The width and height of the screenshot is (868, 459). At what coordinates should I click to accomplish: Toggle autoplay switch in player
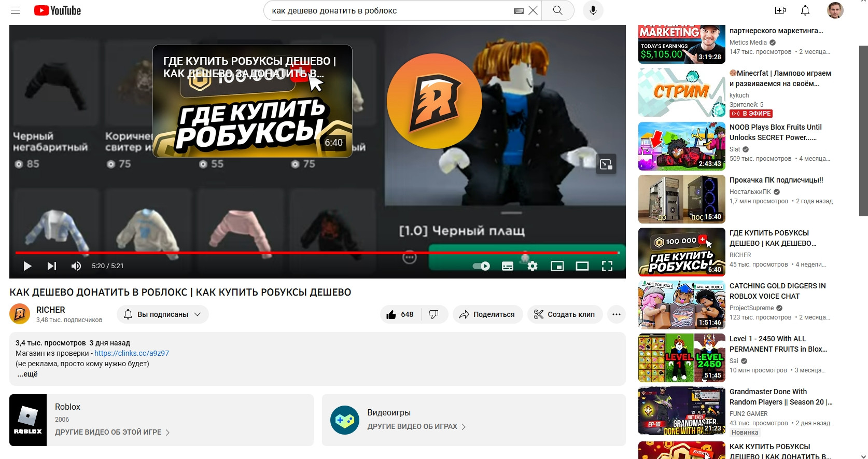(481, 266)
